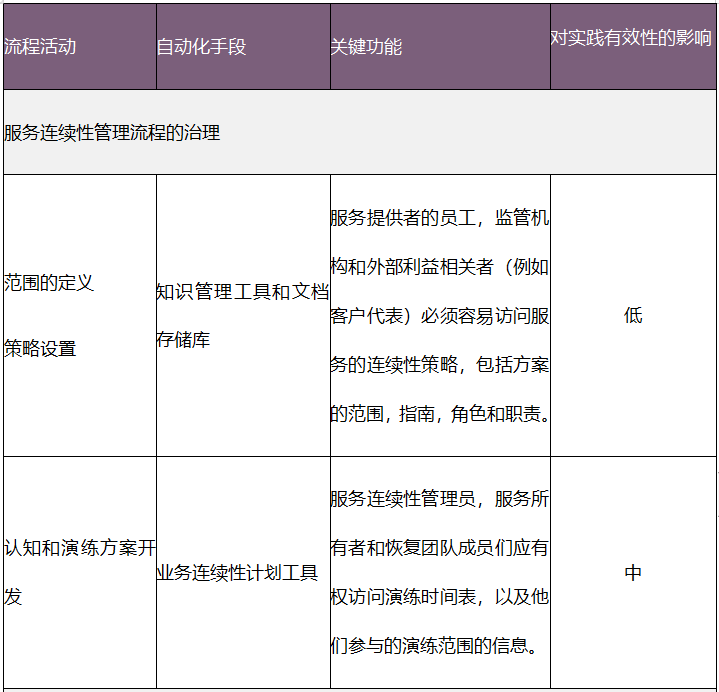Screen dimensions: 719x692
Task: Click the line starting with 服务提供者的员工
Action: click(x=439, y=218)
